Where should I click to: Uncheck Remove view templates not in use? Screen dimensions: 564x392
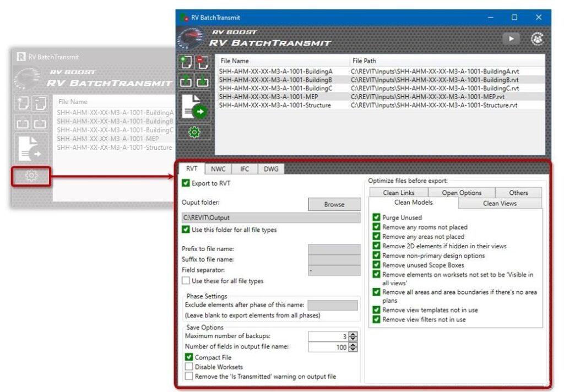pyautogui.click(x=376, y=309)
